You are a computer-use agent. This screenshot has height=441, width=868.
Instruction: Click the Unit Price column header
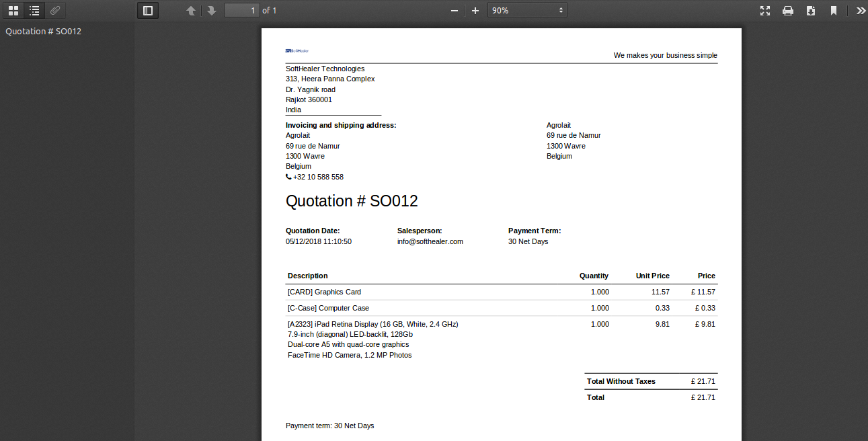[x=653, y=276]
